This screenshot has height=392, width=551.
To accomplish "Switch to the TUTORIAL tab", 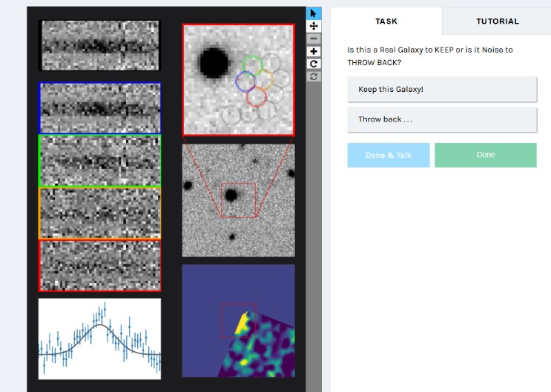I will pyautogui.click(x=497, y=21).
